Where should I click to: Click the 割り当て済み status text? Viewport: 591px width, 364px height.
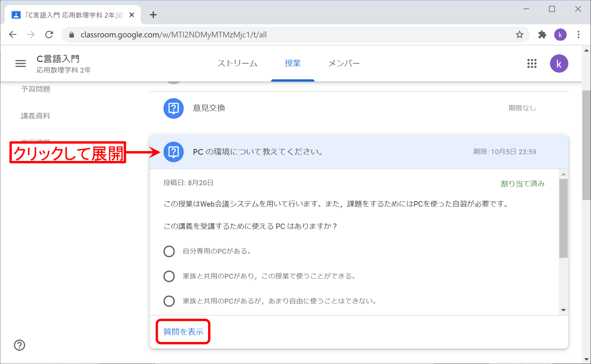(x=523, y=184)
